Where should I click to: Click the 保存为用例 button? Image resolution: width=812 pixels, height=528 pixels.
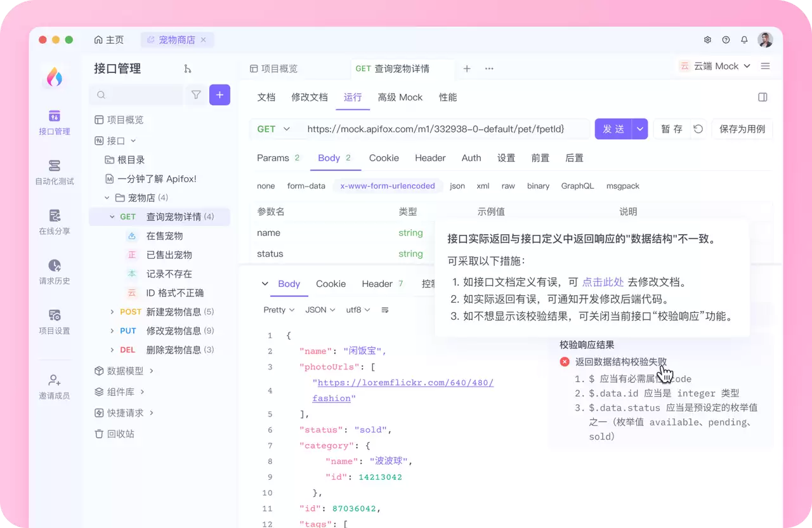742,129
